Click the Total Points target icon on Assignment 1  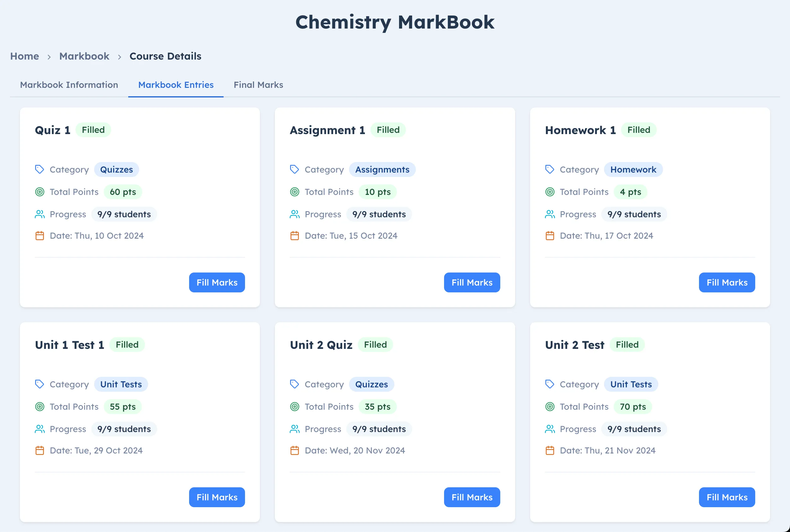point(295,192)
